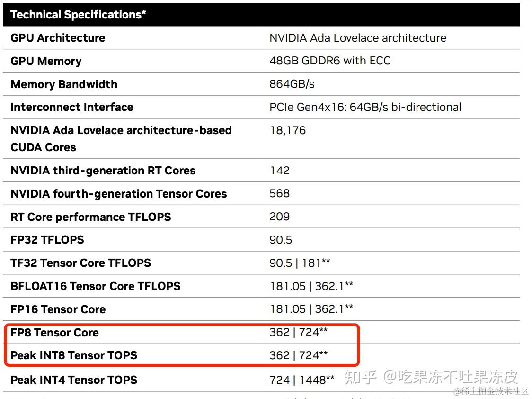Click the PCIe Gen4x16 bandwidth value

[365, 107]
